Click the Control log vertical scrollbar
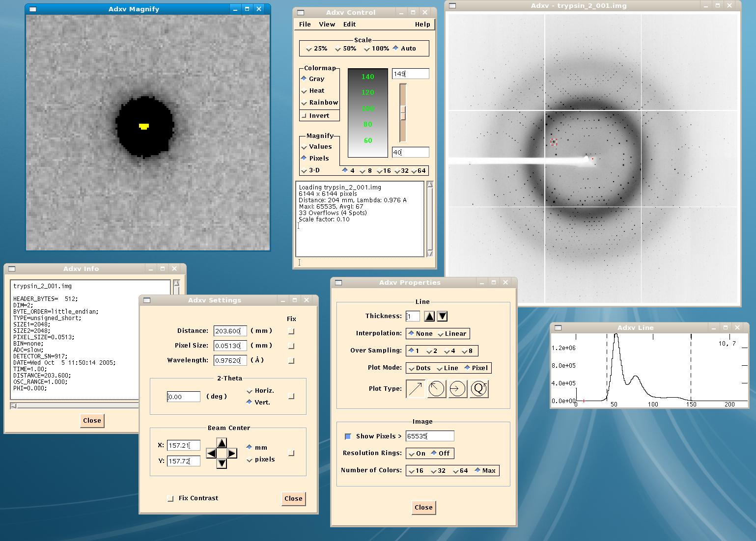This screenshot has width=756, height=541. tap(430, 219)
